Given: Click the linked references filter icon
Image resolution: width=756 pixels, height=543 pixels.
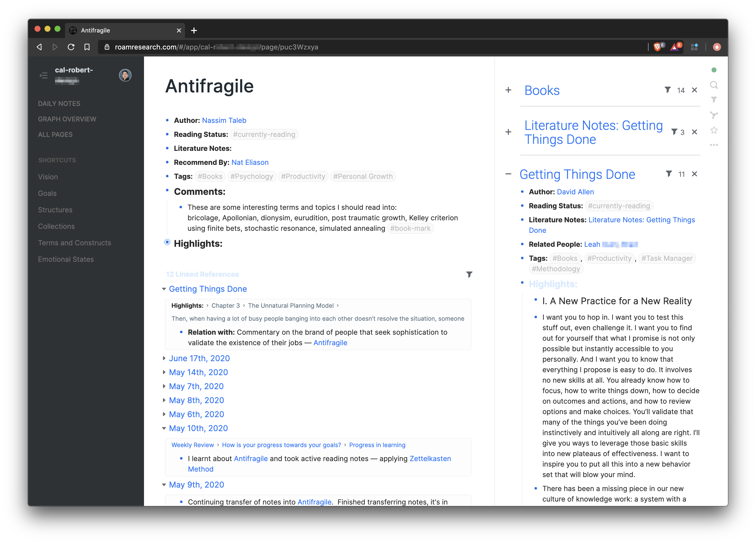Looking at the screenshot, I should (x=469, y=274).
